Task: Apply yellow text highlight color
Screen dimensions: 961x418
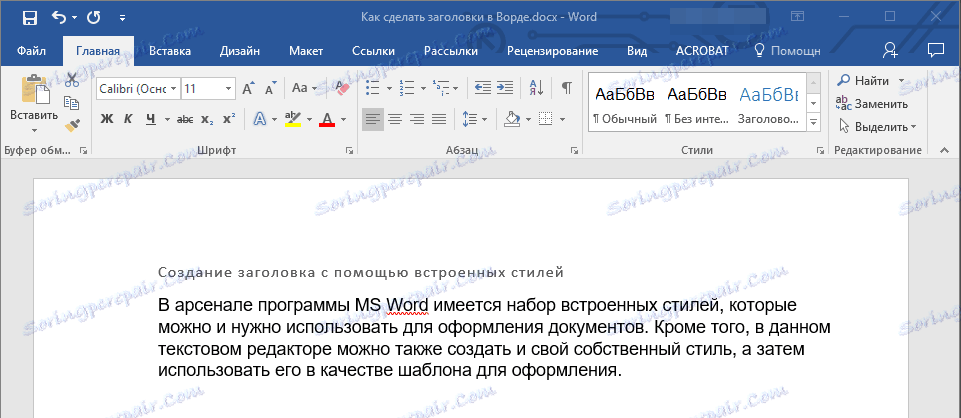Action: click(294, 119)
